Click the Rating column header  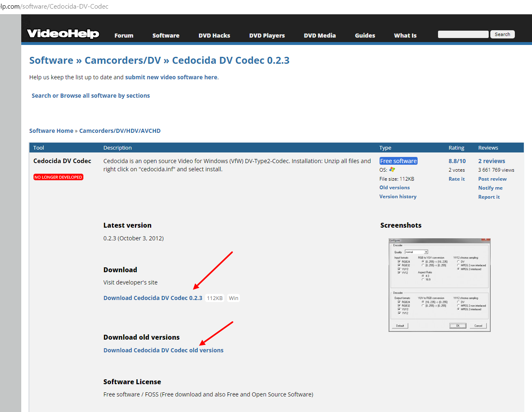456,148
